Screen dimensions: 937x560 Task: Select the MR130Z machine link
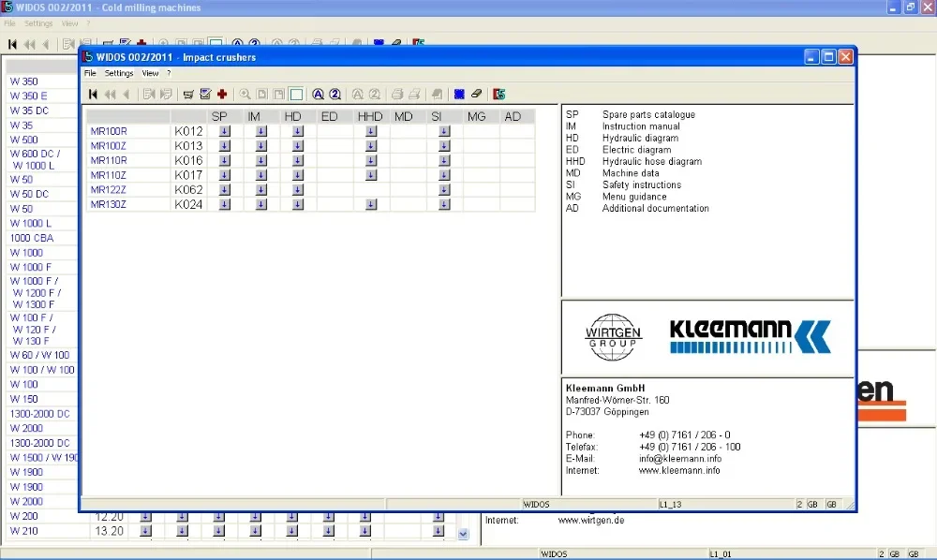[x=109, y=204]
